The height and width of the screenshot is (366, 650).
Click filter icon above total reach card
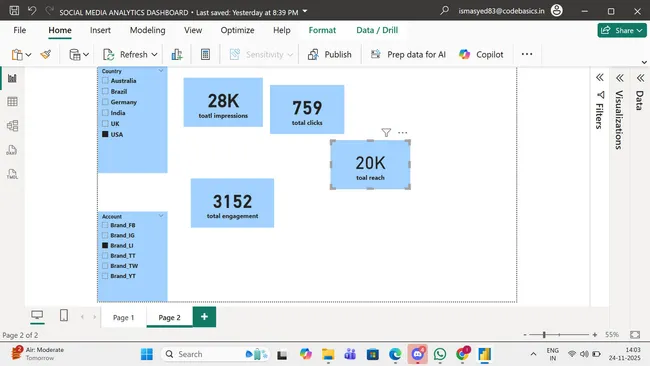pyautogui.click(x=386, y=132)
